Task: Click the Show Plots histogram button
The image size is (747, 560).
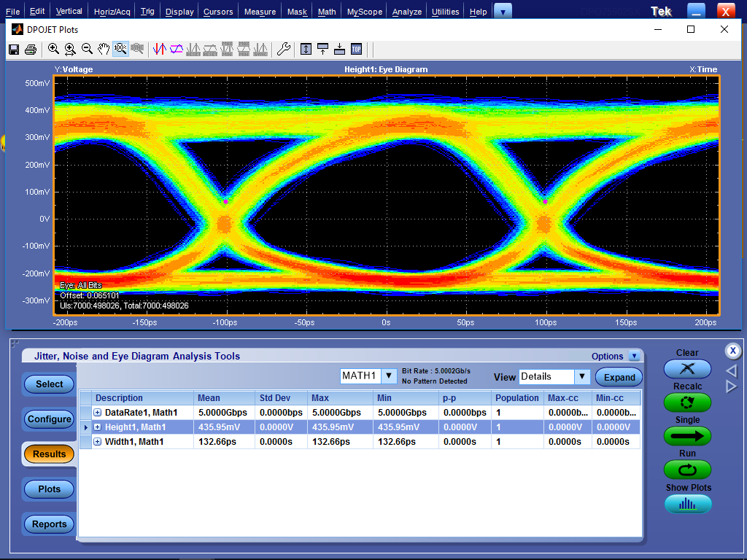Action: tap(688, 504)
